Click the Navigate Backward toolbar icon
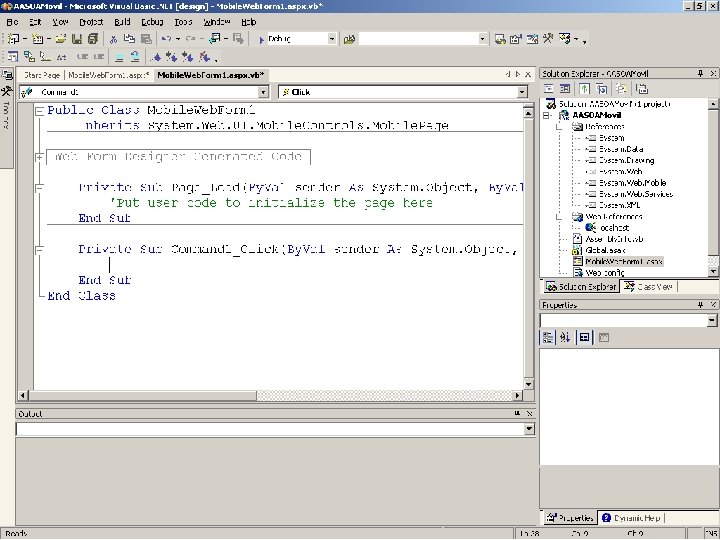Screen dimensions: 720x540 pyautogui.click(x=214, y=39)
